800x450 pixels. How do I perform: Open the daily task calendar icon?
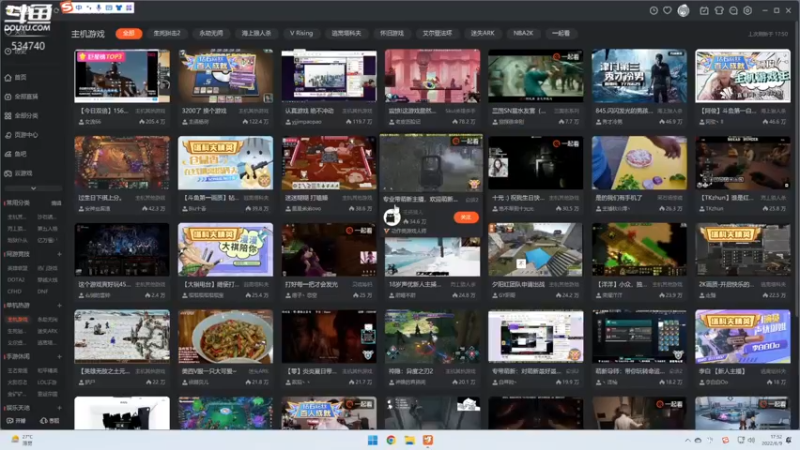coord(704,10)
